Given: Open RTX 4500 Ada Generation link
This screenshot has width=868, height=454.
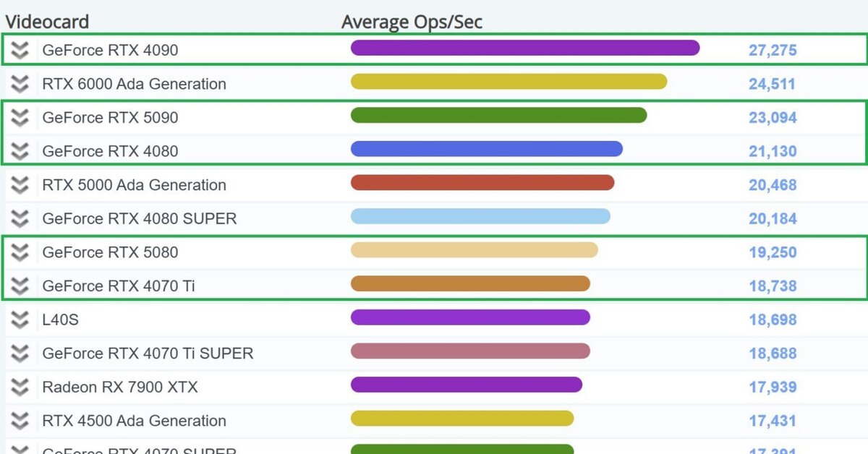Looking at the screenshot, I should point(134,421).
